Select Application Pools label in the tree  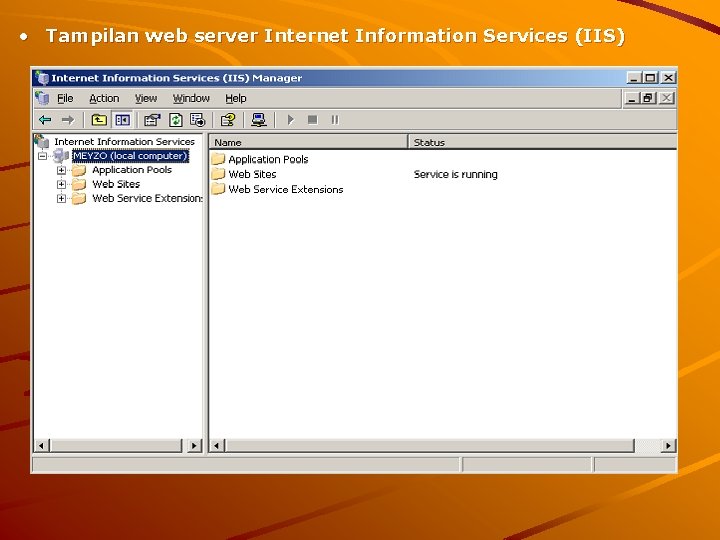132,170
